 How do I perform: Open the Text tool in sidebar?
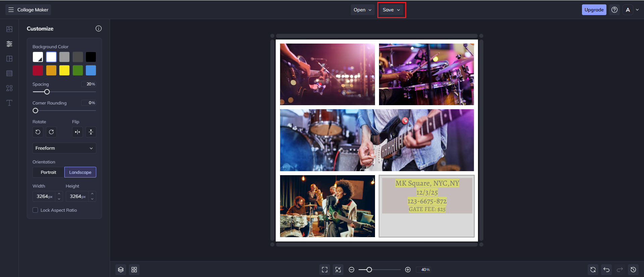click(9, 103)
